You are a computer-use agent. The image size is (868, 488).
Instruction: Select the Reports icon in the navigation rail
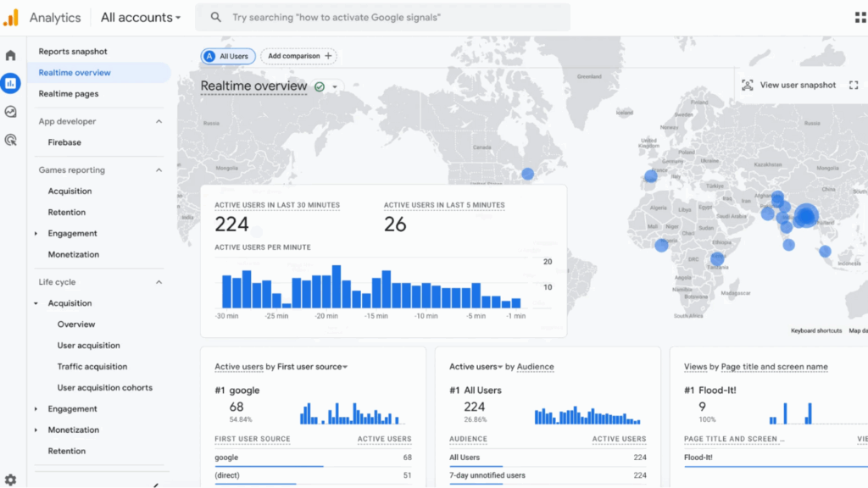[x=9, y=83]
